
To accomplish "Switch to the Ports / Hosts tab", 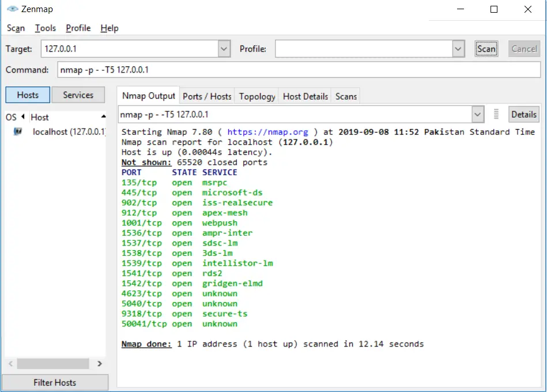I will 207,96.
